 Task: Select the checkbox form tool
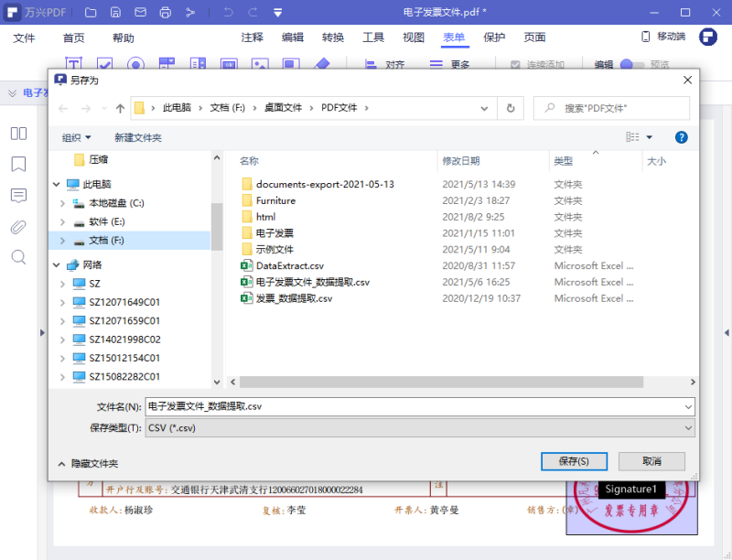pyautogui.click(x=104, y=64)
